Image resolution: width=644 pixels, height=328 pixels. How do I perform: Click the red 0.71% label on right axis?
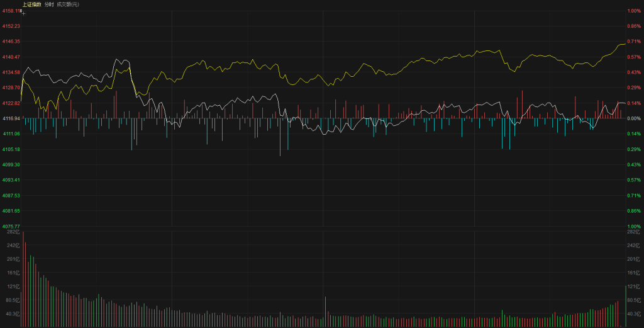[633, 42]
